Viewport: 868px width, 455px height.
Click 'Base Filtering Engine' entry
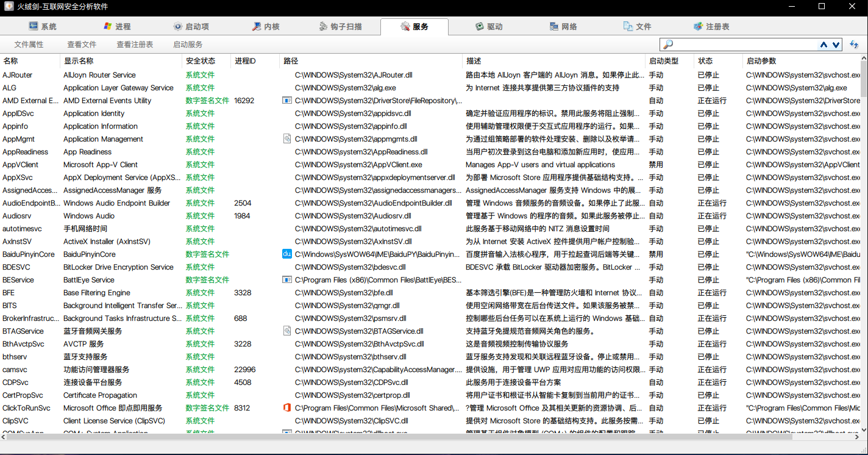click(97, 293)
